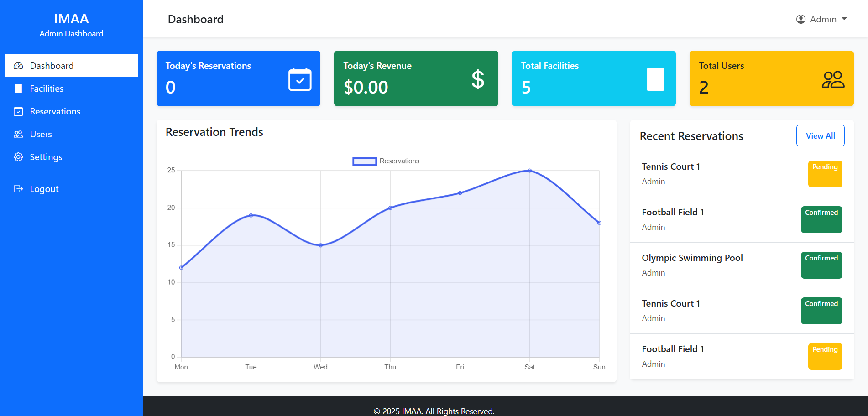868x416 pixels.
Task: Click the Users people icon in sidebar
Action: (x=18, y=134)
